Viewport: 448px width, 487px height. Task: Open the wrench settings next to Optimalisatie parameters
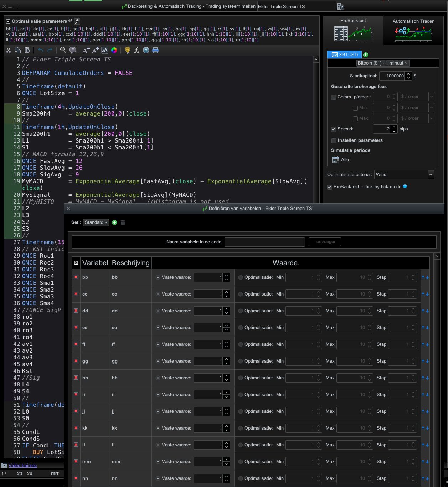pos(77,21)
